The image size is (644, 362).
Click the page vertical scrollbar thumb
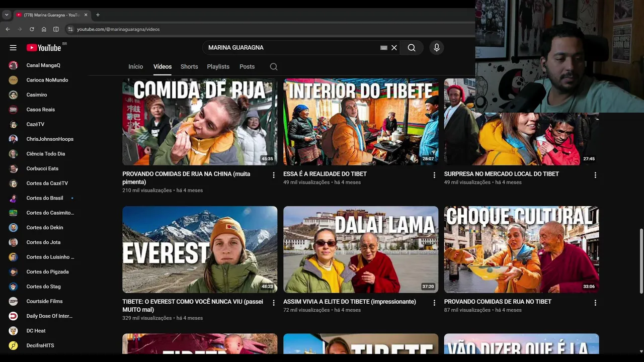641,261
